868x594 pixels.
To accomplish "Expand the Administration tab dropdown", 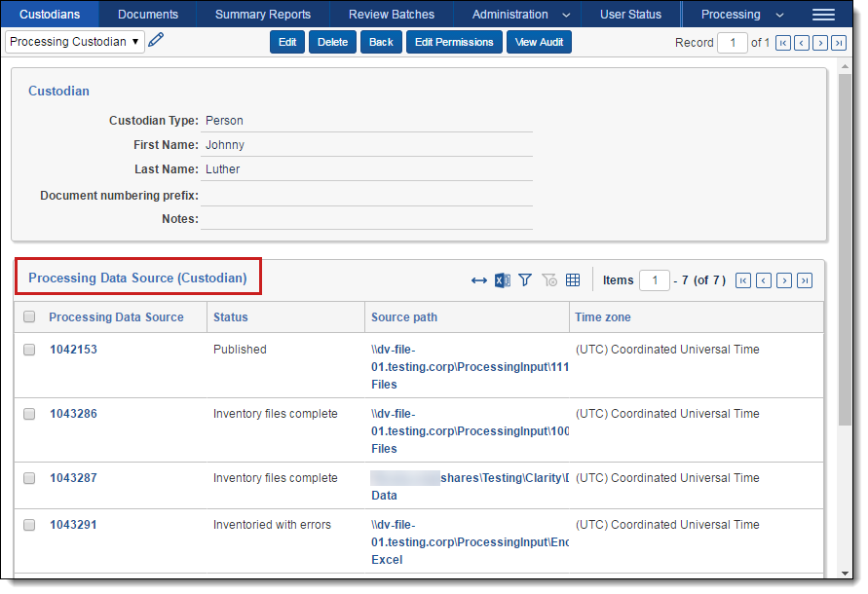I will coord(567,15).
